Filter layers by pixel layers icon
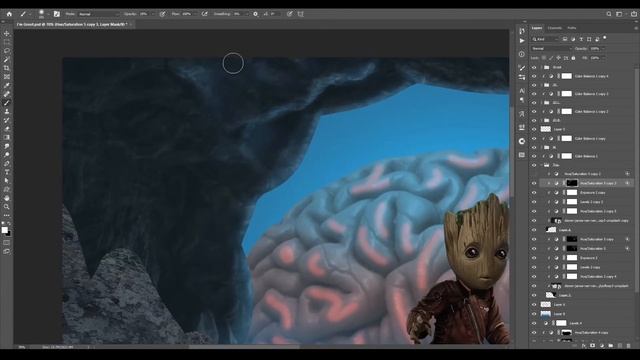 (x=565, y=39)
